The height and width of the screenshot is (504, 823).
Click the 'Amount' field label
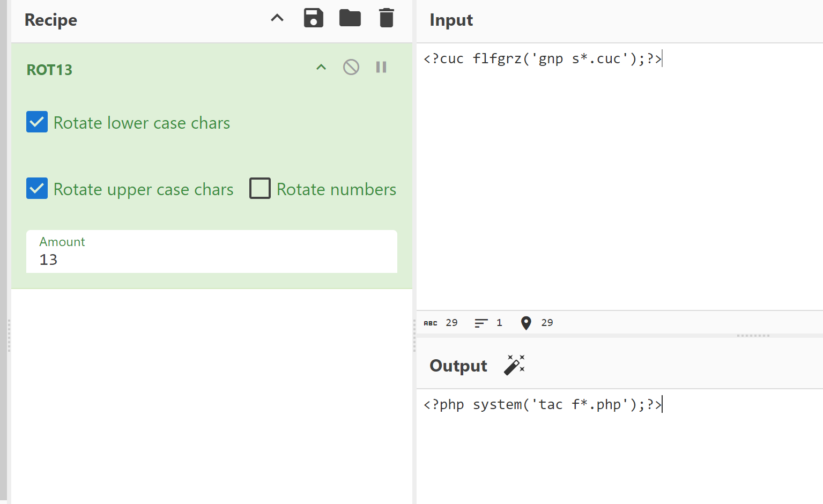62,242
